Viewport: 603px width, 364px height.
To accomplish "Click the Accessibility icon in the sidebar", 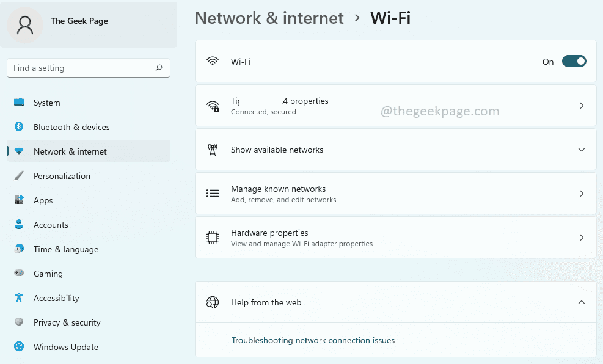I will 19,298.
